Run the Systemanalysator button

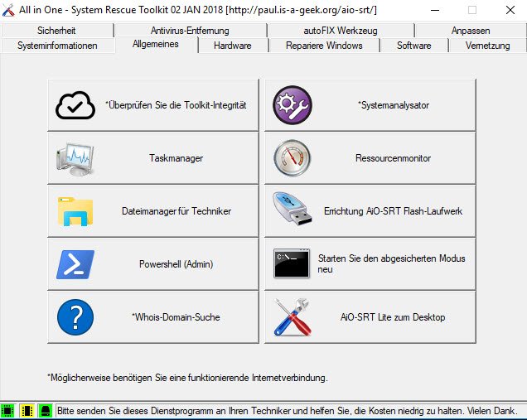(x=370, y=105)
